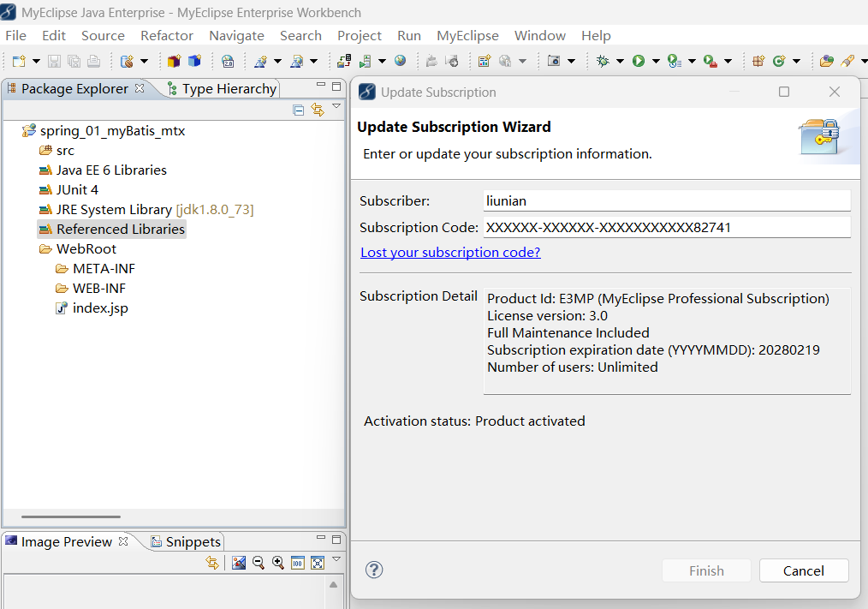Click the Zoom Out icon in Image Preview
Image resolution: width=868 pixels, height=609 pixels.
tap(258, 563)
